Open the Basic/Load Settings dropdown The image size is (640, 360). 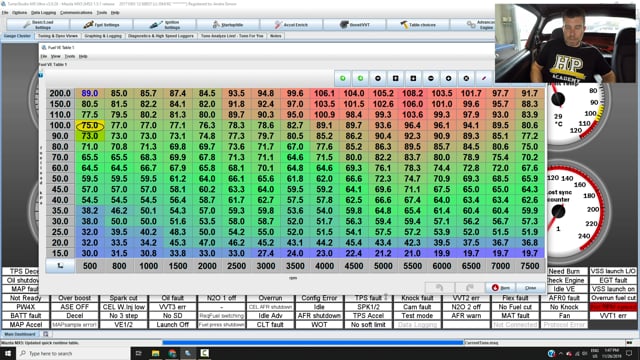point(38,25)
